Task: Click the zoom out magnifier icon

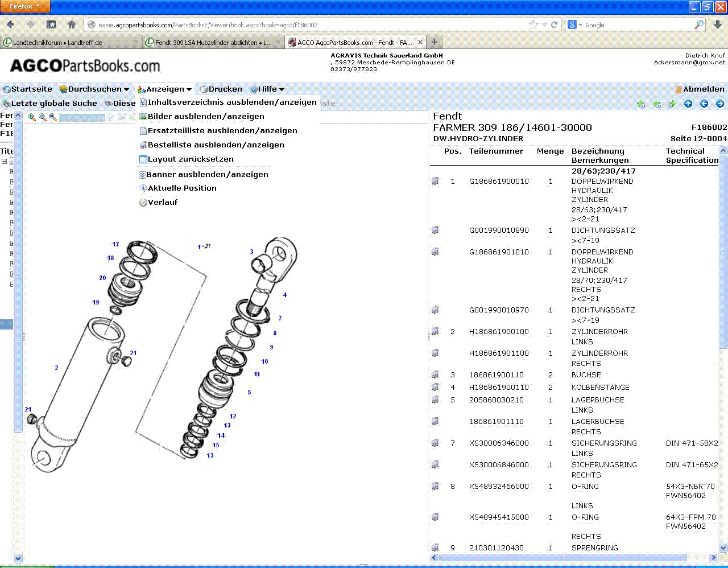Action: tap(42, 117)
